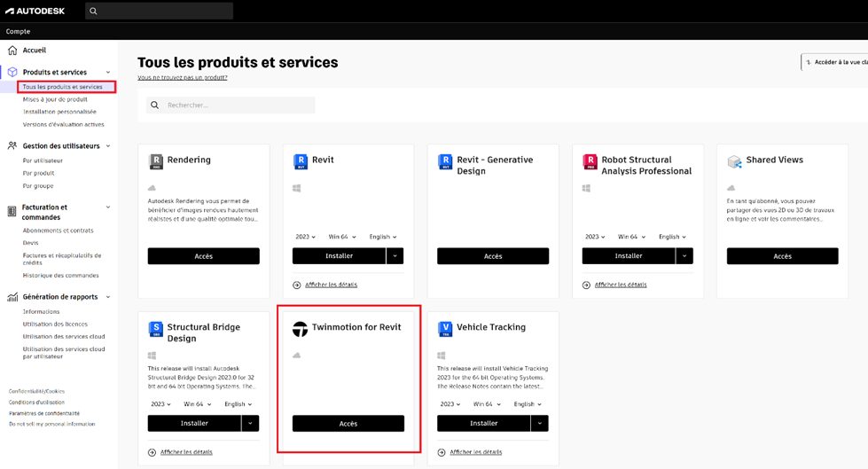This screenshot has width=868, height=469.
Task: Click the top bar search input
Action: click(x=160, y=11)
